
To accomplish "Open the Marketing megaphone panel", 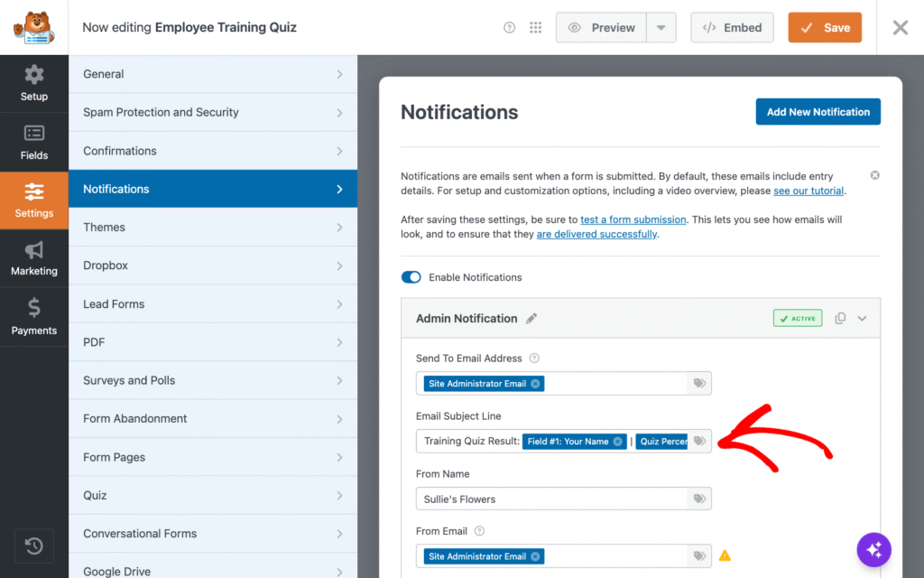I will tap(34, 258).
